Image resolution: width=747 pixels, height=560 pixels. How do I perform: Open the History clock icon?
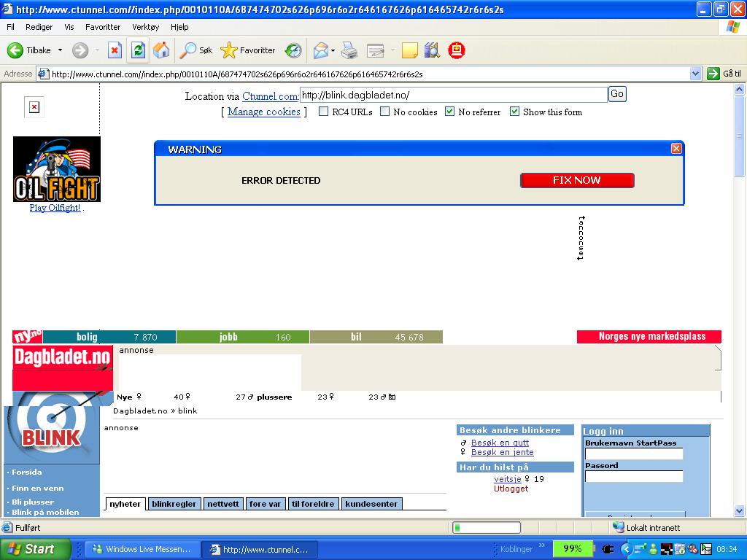point(293,50)
